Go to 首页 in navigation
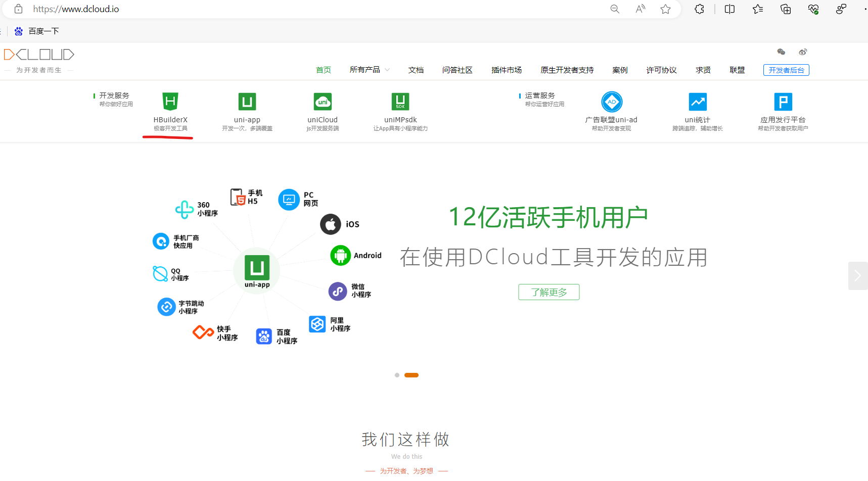This screenshot has height=481, width=868. 324,70
